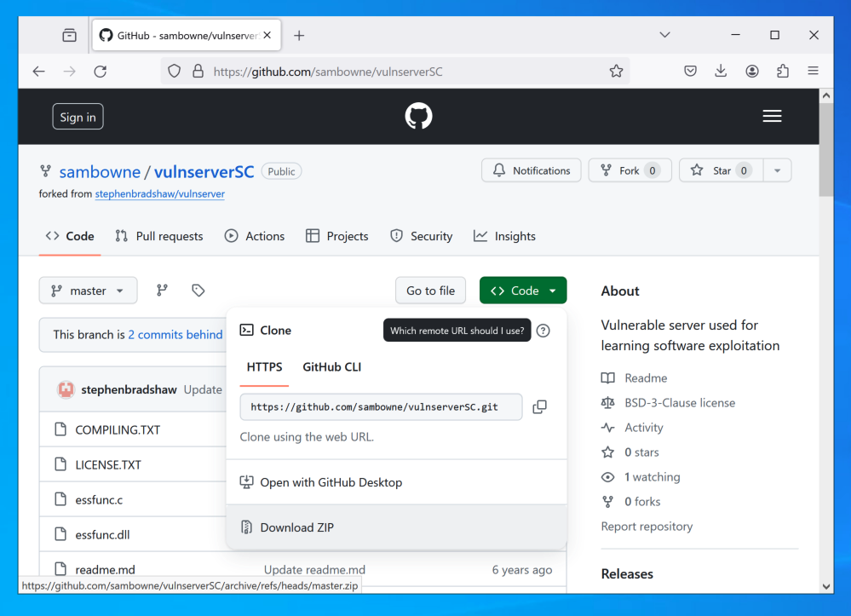The height and width of the screenshot is (616, 851).
Task: Click the file icon beside COMPILING.TXT
Action: coord(60,429)
